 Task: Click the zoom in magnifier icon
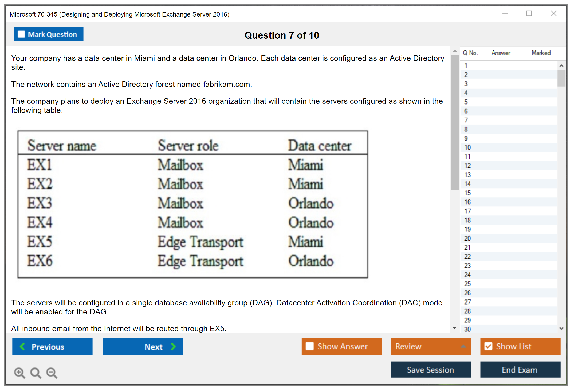tap(19, 373)
